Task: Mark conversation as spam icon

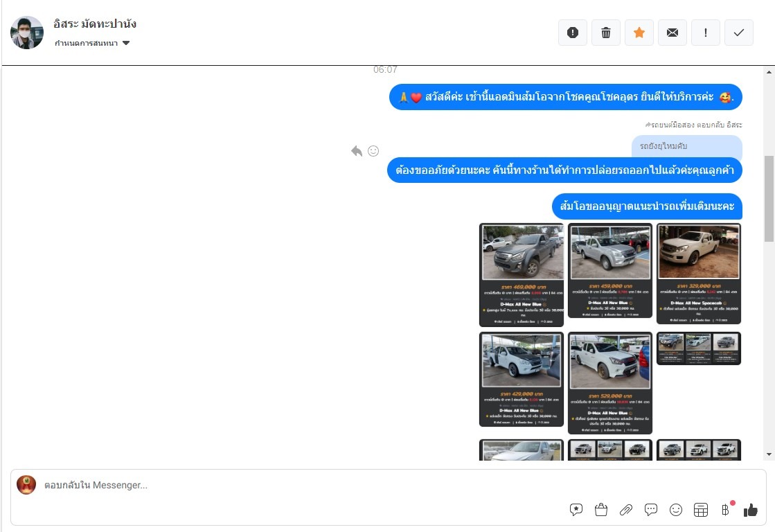Action: (572, 33)
